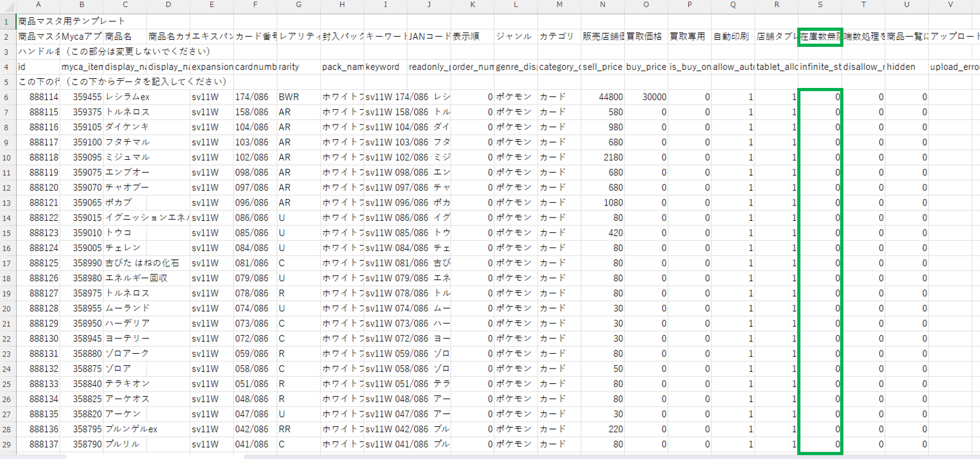Select the infinite_st header cell
980x459 pixels.
pos(820,67)
